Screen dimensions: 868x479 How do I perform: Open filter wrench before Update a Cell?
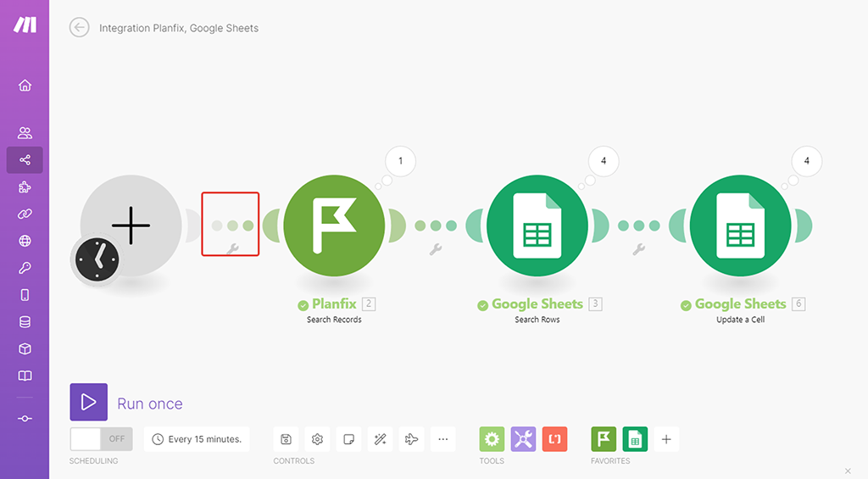639,249
